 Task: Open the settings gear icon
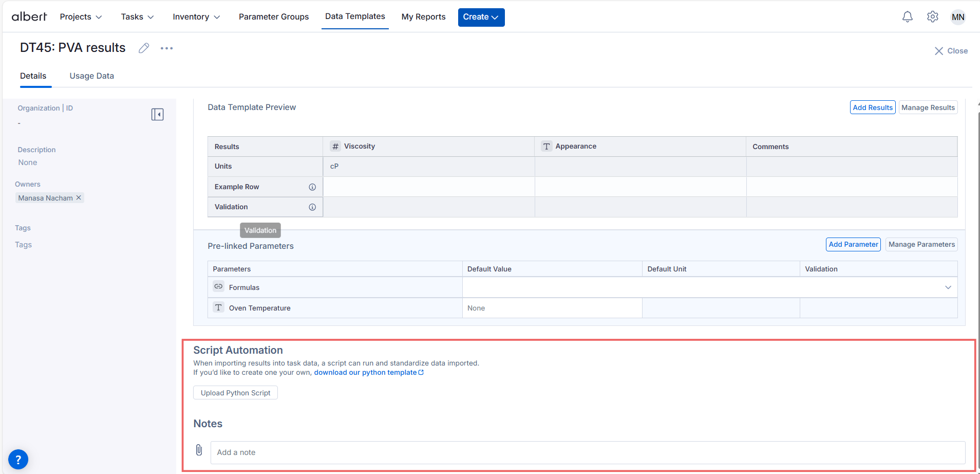(x=932, y=17)
